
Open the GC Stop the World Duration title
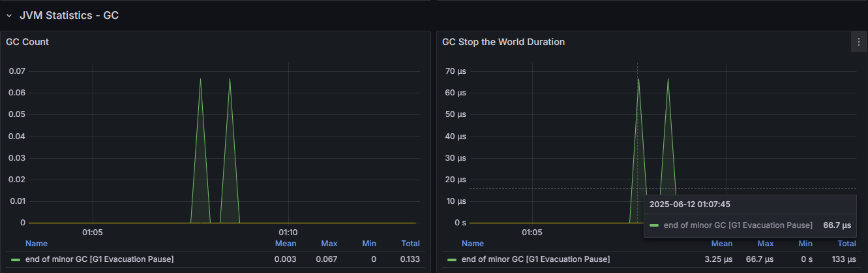tap(503, 42)
